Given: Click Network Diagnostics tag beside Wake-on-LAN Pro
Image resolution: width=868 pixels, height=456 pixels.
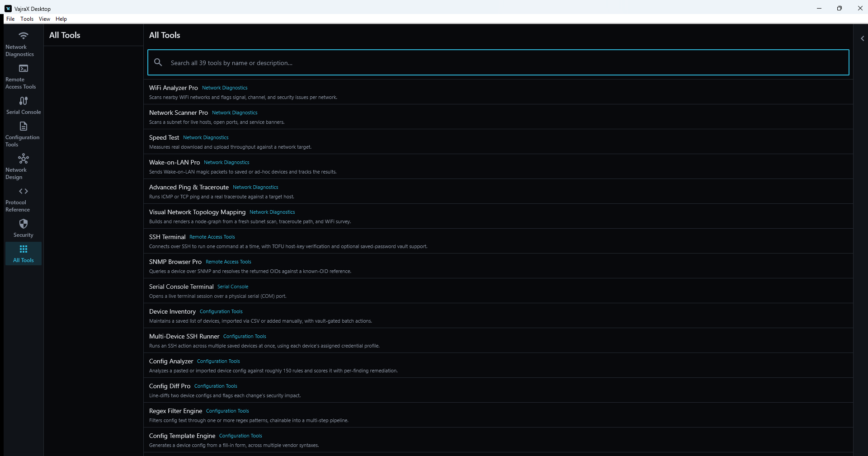Looking at the screenshot, I should pyautogui.click(x=226, y=162).
